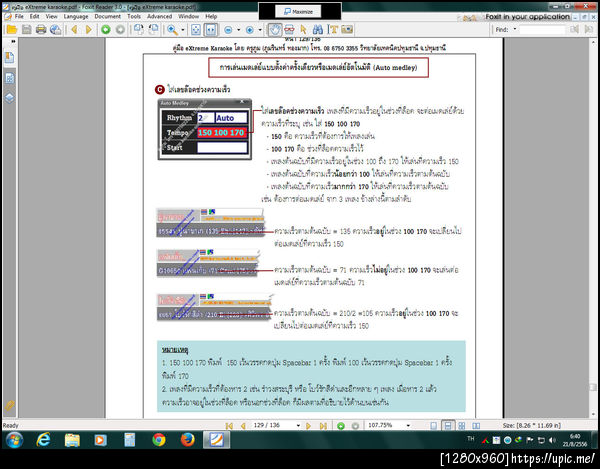Viewport: 600px width, 469px height.
Task: Select the arrow cursor selection tool
Action: 303,29
